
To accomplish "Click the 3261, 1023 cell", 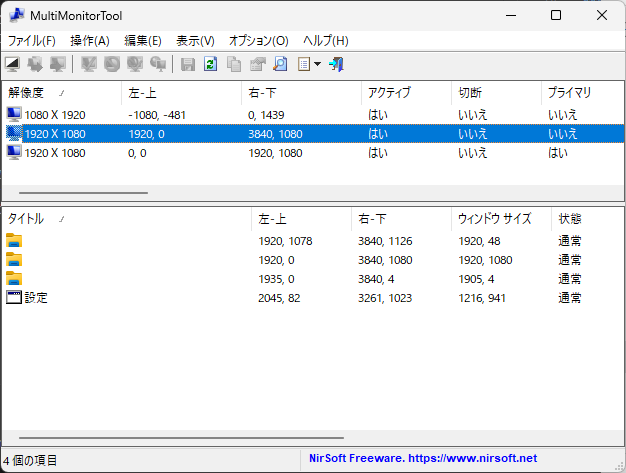I will click(385, 298).
